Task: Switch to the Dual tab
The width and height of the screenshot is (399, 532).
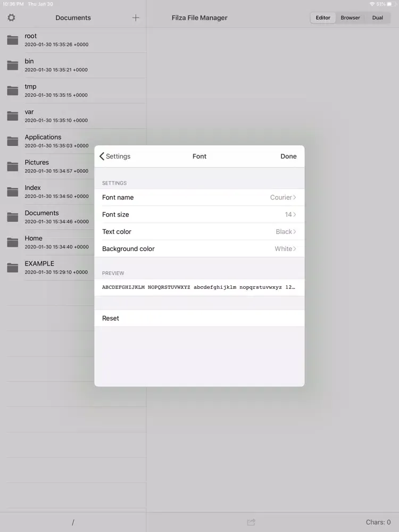Action: tap(377, 18)
